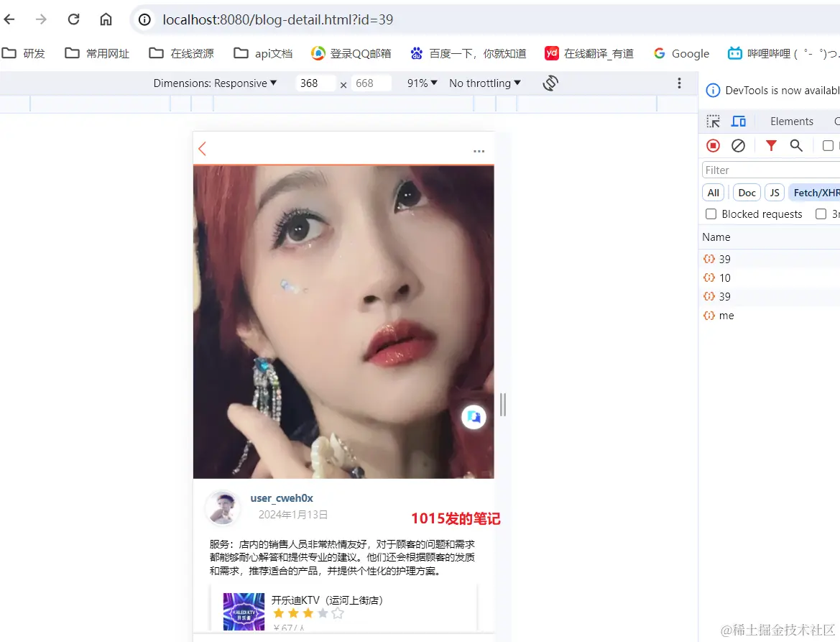The width and height of the screenshot is (840, 642).
Task: Select the 10 network request
Action: point(770,278)
